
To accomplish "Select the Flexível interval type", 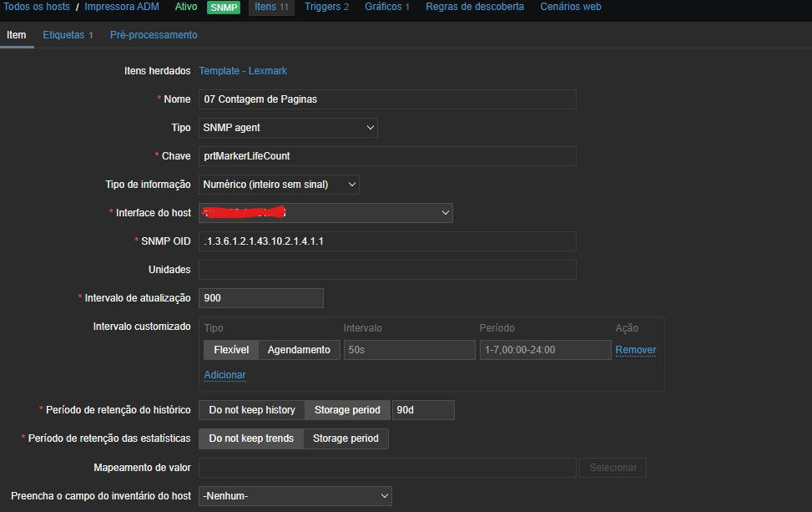I will (x=231, y=350).
